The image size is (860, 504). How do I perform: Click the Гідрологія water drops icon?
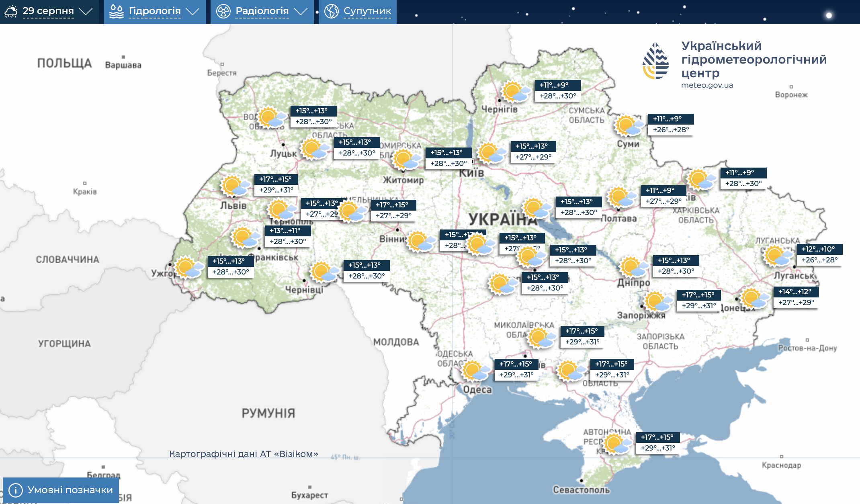pyautogui.click(x=117, y=11)
